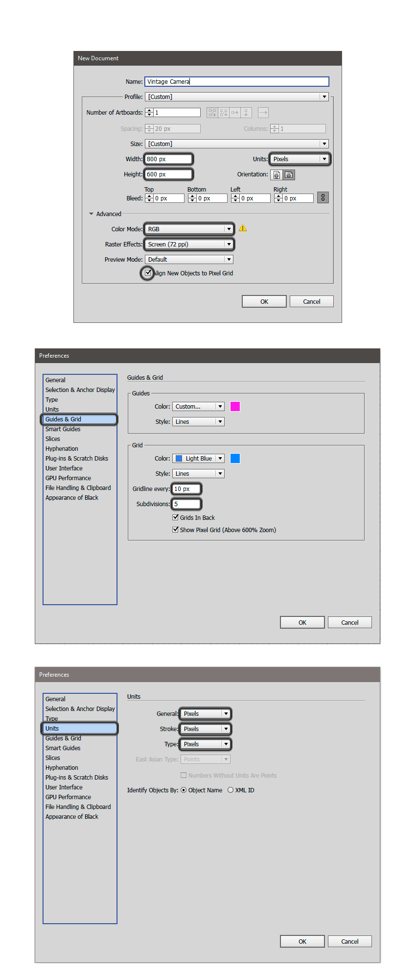Click the color mode warning icon
The image size is (416, 980).
coord(243,228)
